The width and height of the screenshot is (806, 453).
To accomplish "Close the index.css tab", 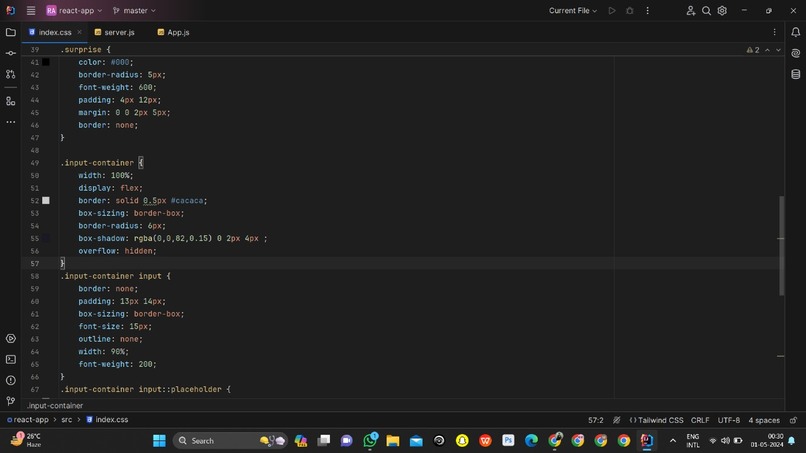I will 79,32.
